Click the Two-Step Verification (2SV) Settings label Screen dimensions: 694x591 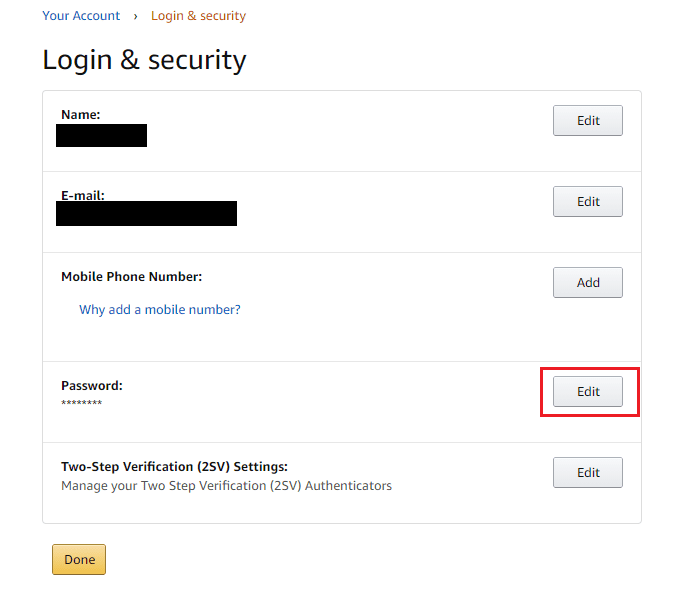[x=174, y=467]
